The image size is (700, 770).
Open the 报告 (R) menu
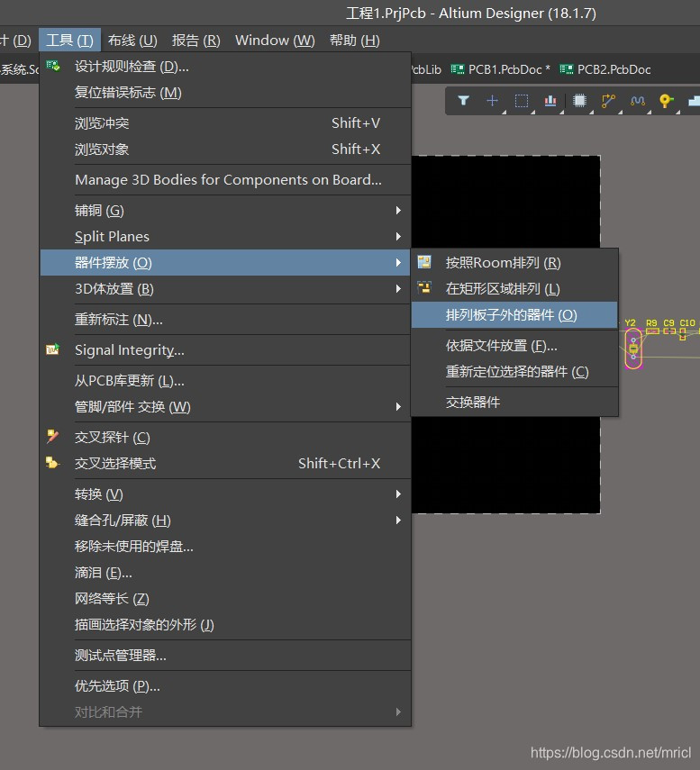pos(196,40)
